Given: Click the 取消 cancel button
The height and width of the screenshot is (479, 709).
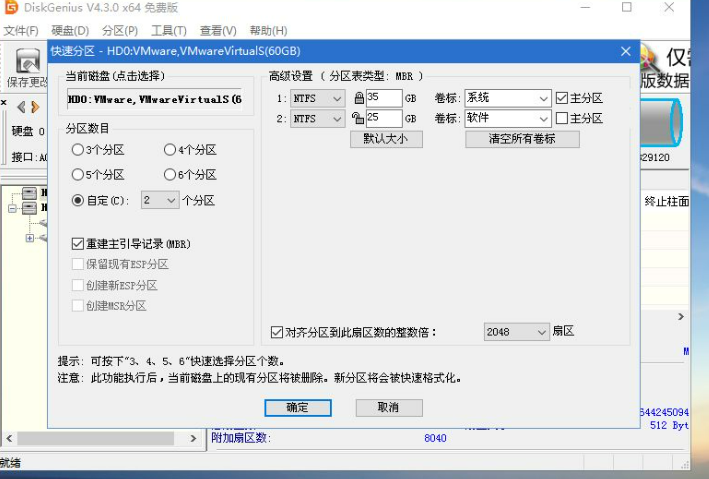Looking at the screenshot, I should coord(389,408).
